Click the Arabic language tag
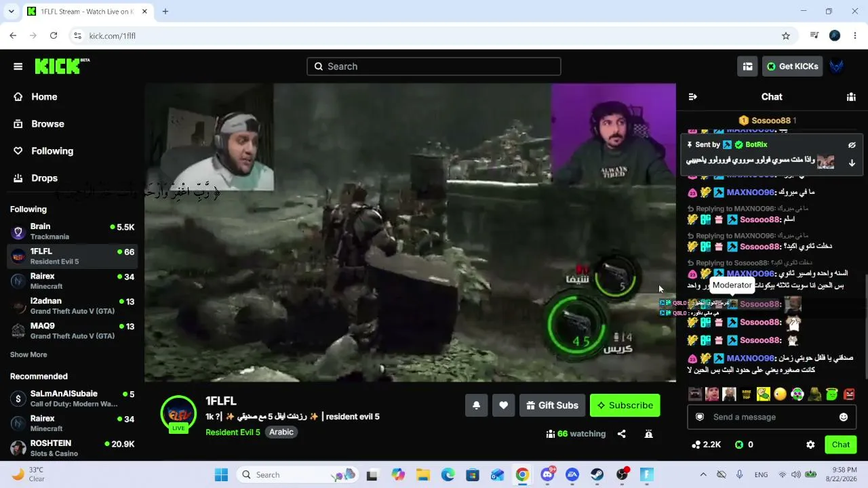Image resolution: width=868 pixels, height=488 pixels. (281, 432)
